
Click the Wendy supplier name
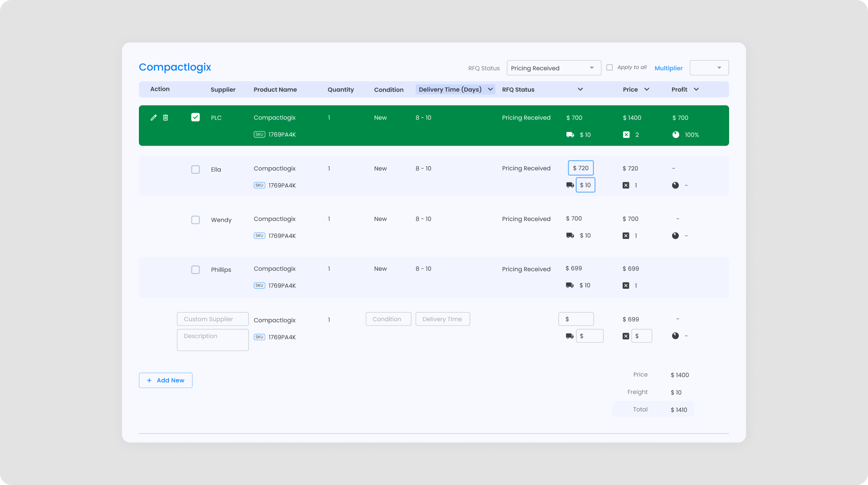221,220
